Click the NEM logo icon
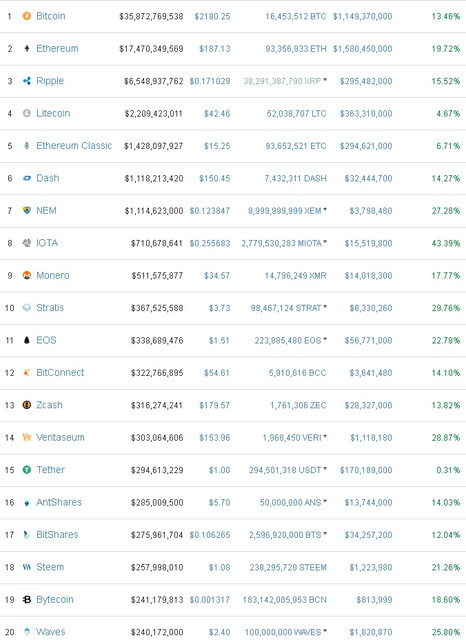Viewport: 466px width, 640px height. [x=27, y=210]
